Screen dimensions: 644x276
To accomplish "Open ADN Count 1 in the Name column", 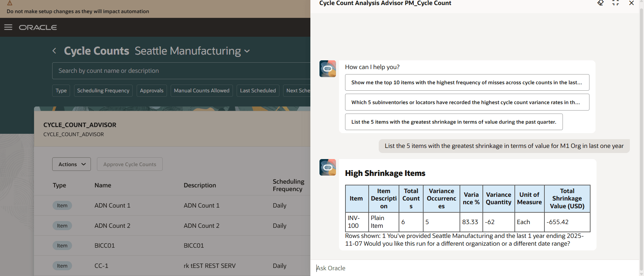I will 112,206.
